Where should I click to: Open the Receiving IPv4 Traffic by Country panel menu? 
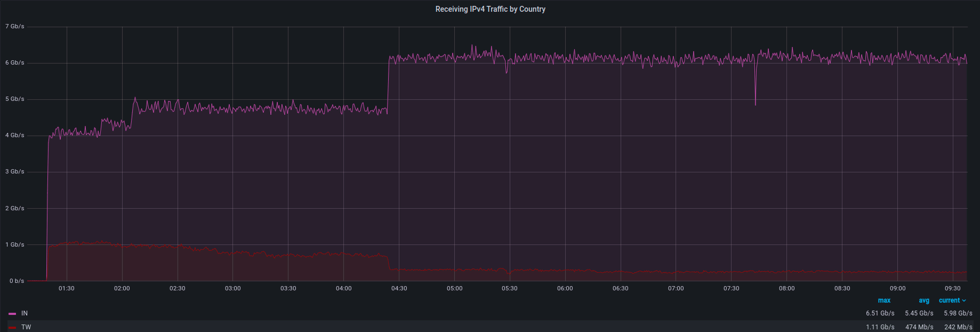490,9
